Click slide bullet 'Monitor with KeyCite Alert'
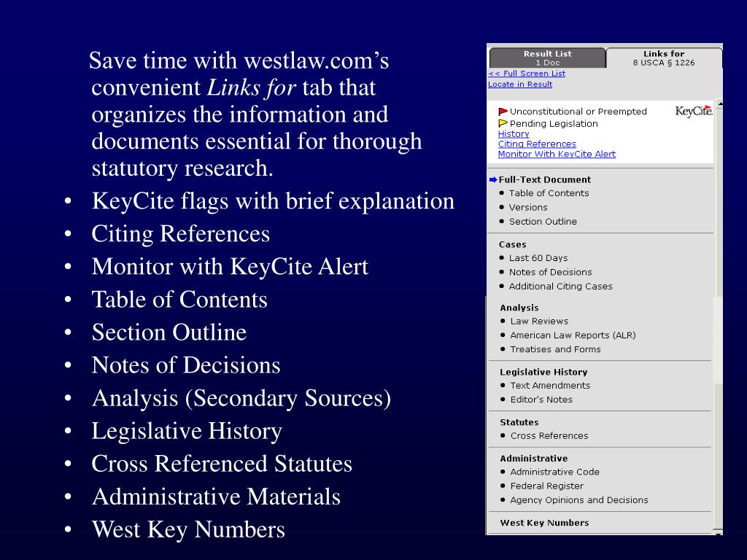 tap(230, 267)
